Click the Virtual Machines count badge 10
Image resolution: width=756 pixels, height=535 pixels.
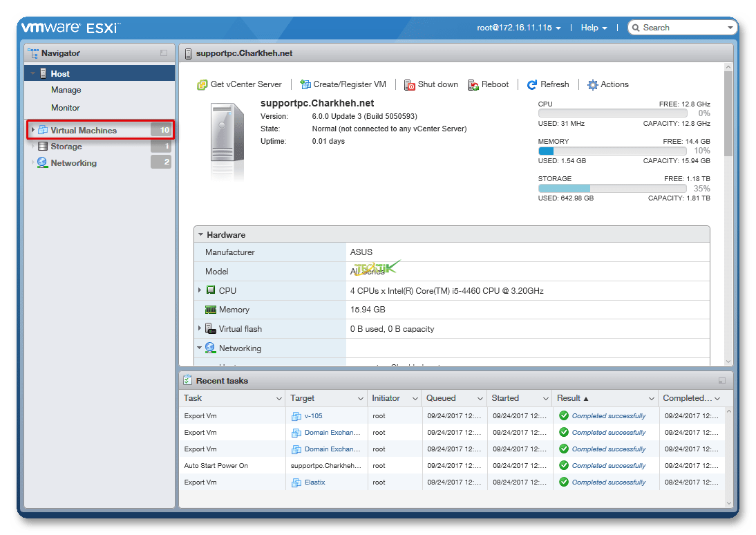[x=161, y=130]
